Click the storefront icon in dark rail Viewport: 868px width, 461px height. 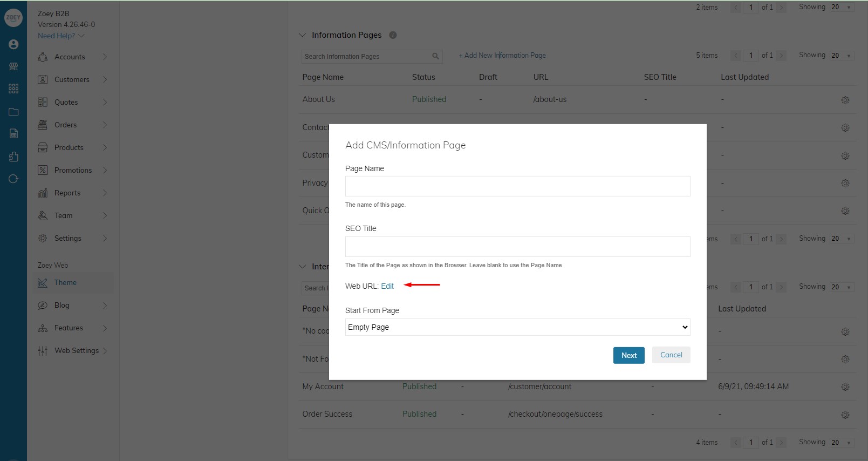click(13, 66)
